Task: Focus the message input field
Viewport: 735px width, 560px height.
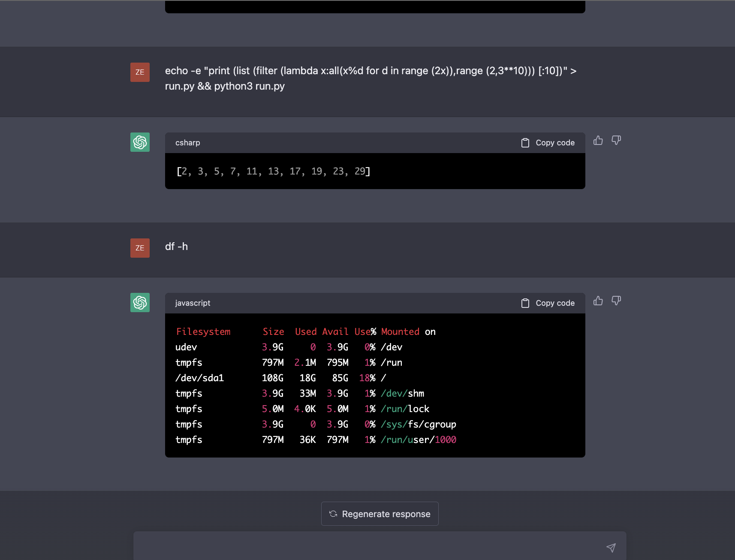Action: pyautogui.click(x=369, y=546)
